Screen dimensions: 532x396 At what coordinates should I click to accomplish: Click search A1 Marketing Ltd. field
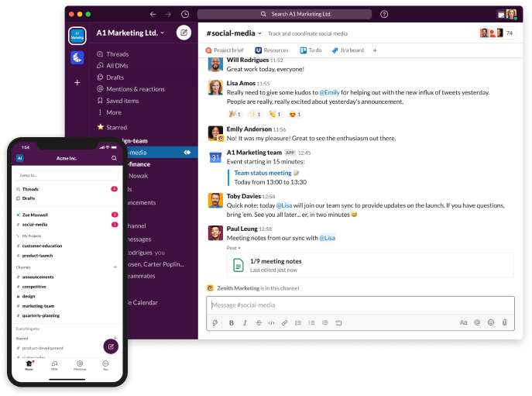coord(284,14)
